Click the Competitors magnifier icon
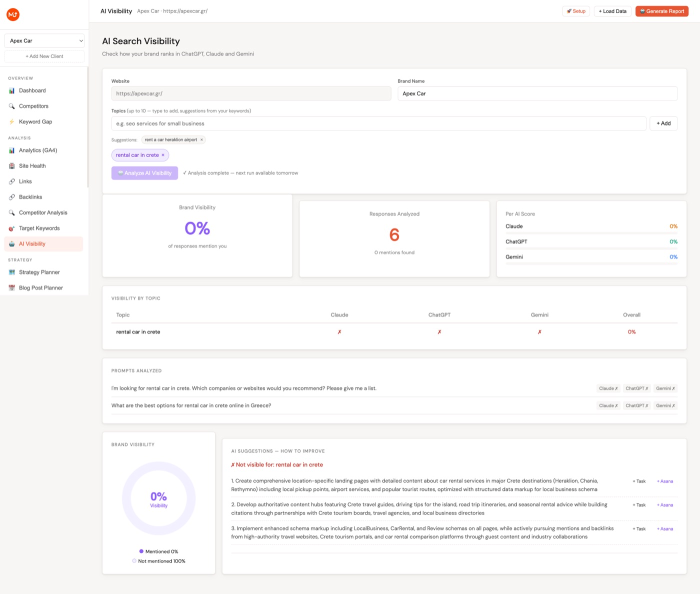700x594 pixels. pyautogui.click(x=11, y=106)
